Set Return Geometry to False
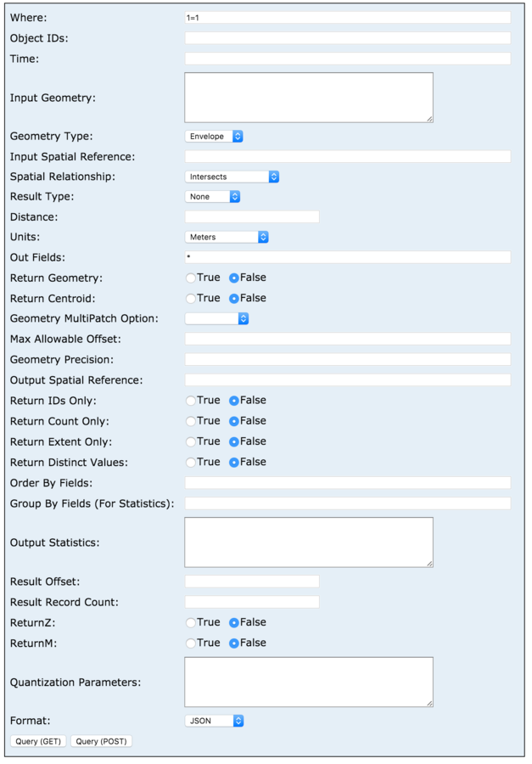This screenshot has height=764, width=532. 234,278
